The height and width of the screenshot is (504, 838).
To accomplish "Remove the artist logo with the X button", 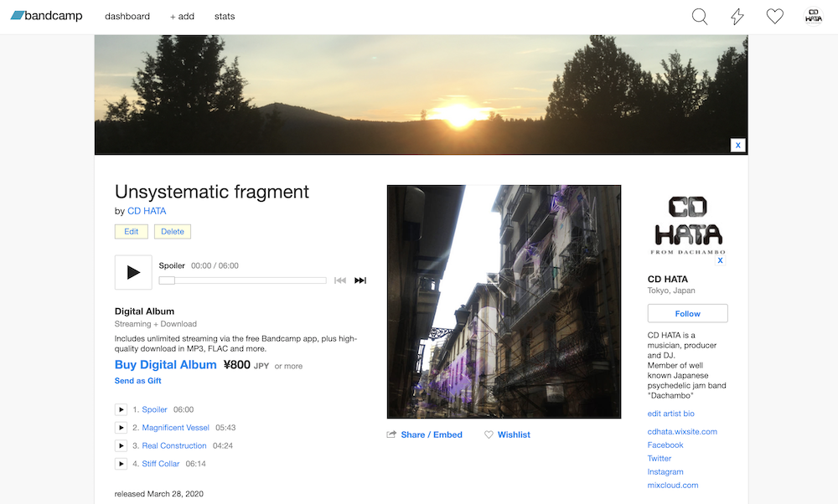I will [721, 260].
